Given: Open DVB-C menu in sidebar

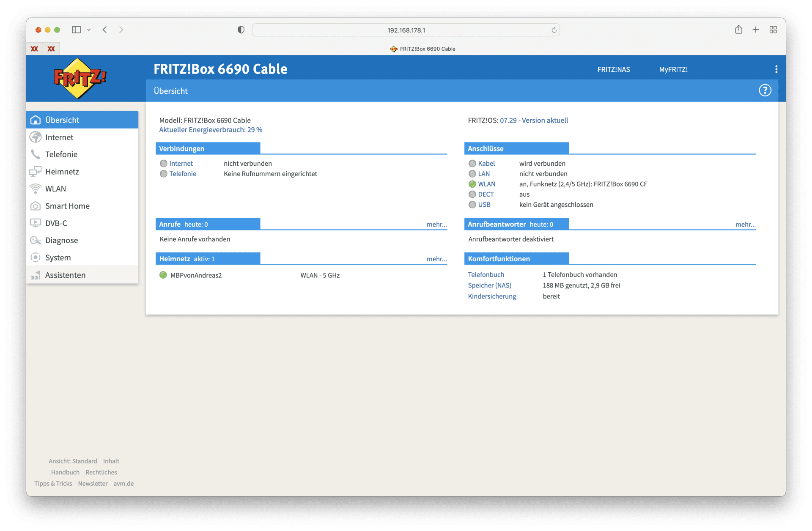Looking at the screenshot, I should click(x=82, y=223).
